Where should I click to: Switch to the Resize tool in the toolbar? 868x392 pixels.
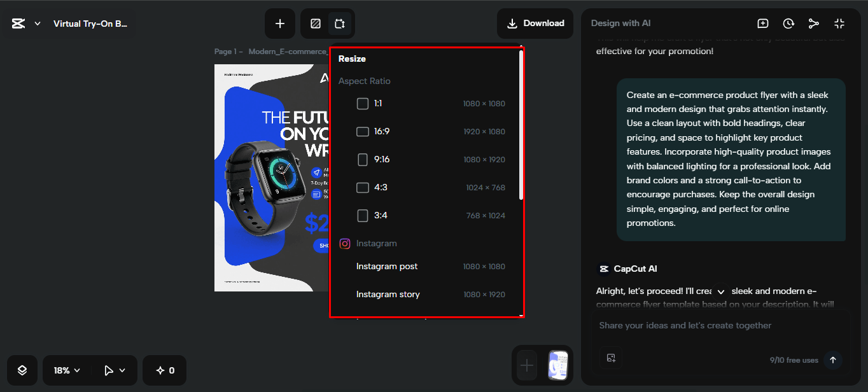[340, 23]
